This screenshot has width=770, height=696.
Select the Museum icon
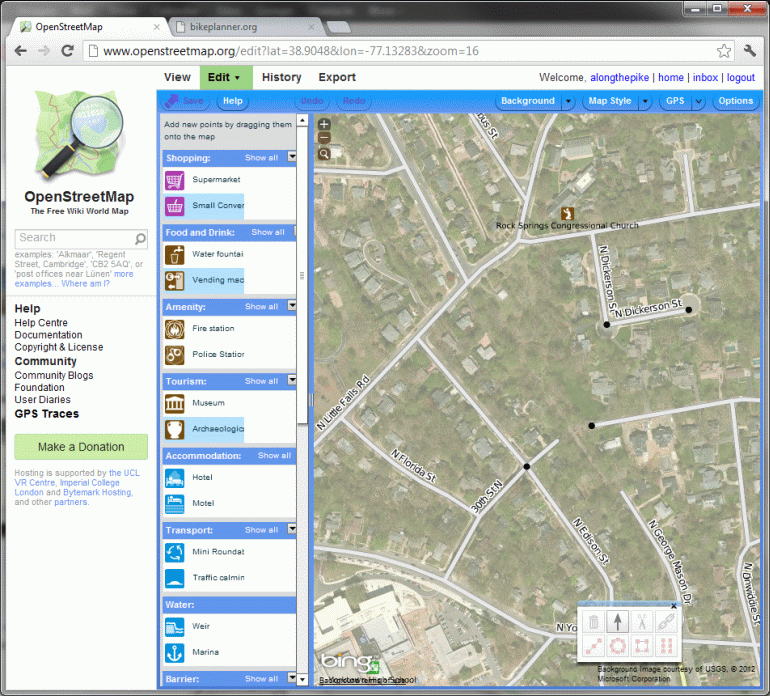(x=174, y=404)
